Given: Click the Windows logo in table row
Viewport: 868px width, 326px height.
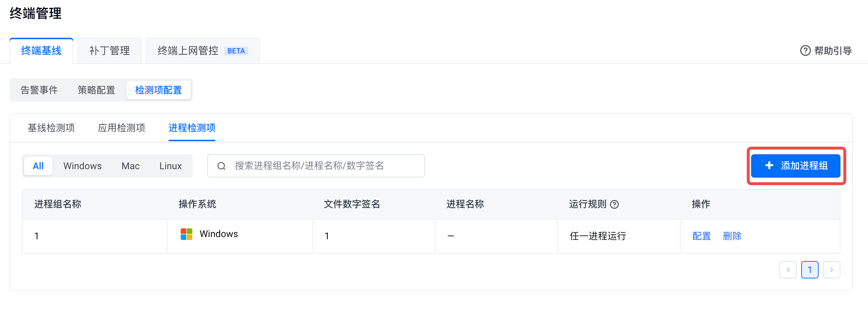Looking at the screenshot, I should (187, 234).
